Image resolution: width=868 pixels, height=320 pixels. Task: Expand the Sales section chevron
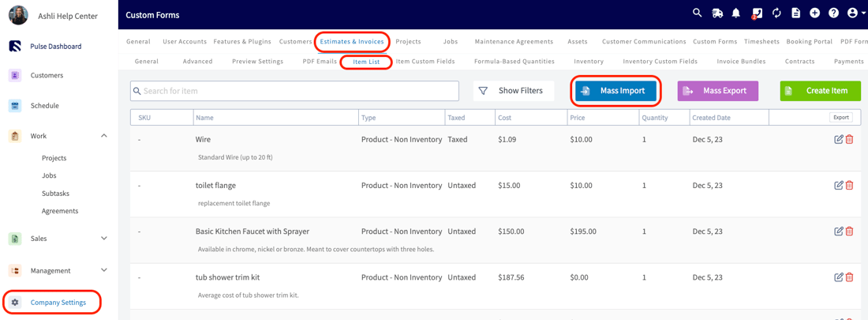104,239
